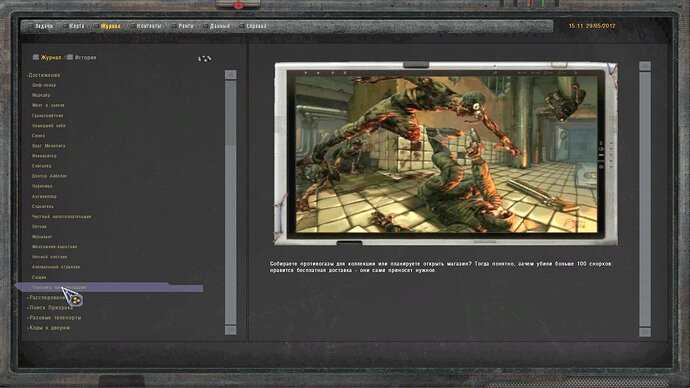Expand the Коды к дверям category
Image resolution: width=690 pixels, height=388 pixels.
[48, 328]
